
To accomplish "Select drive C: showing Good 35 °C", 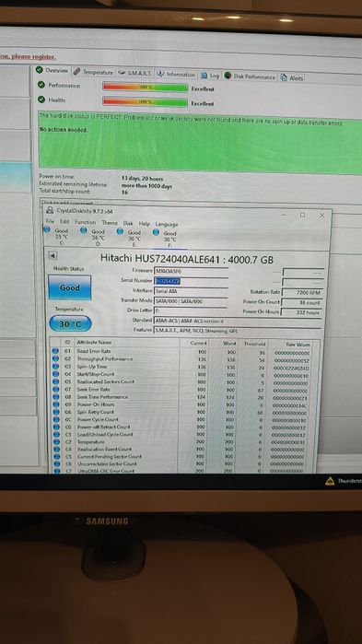I will click(58, 237).
